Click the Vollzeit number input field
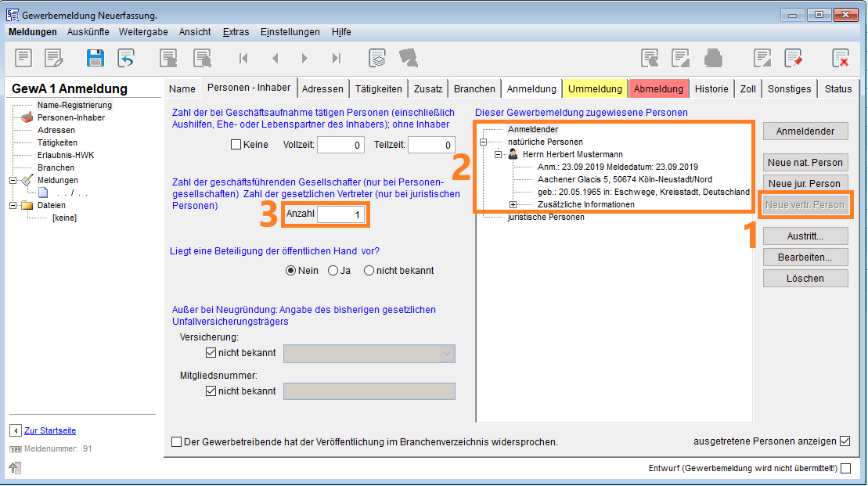 click(x=340, y=145)
